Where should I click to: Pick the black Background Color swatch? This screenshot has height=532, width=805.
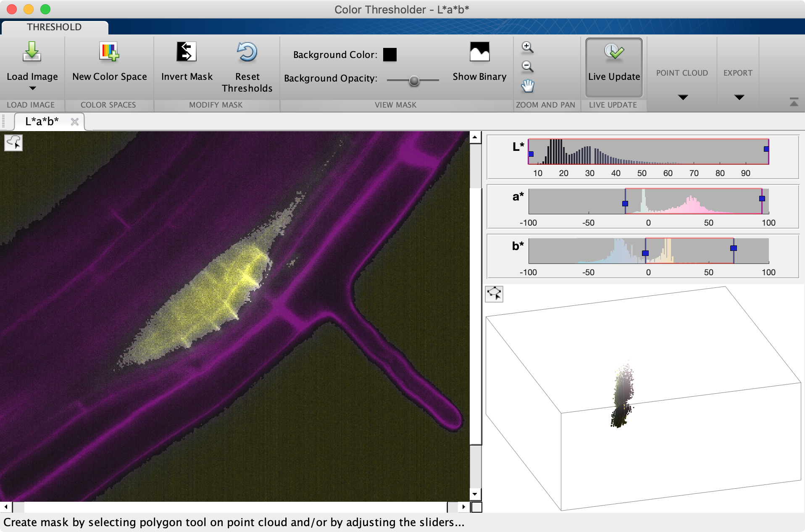[x=389, y=55]
